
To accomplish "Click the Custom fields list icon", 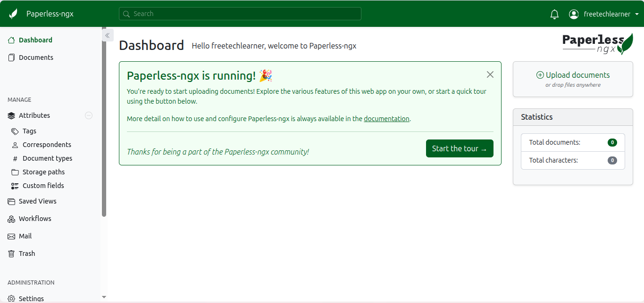I will pyautogui.click(x=15, y=186).
